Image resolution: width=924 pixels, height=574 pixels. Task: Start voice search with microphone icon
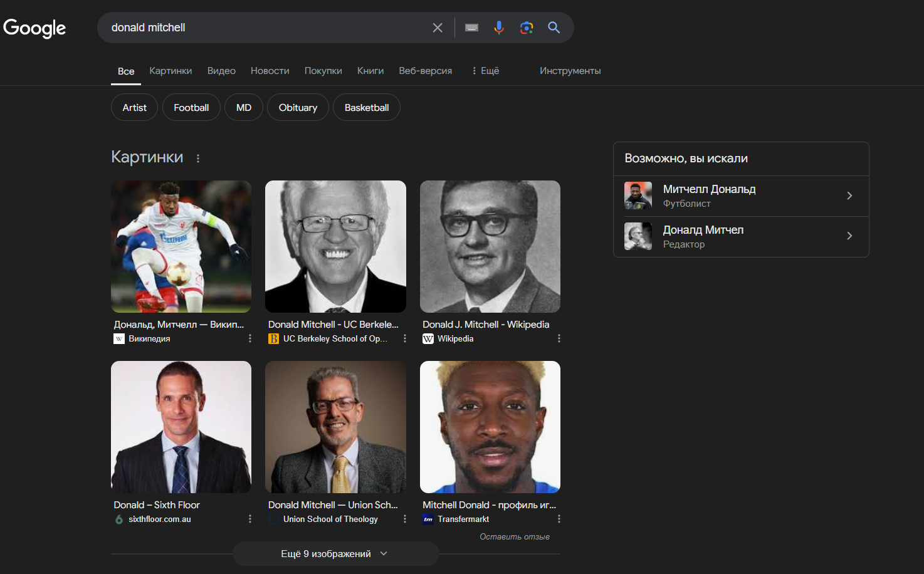499,28
